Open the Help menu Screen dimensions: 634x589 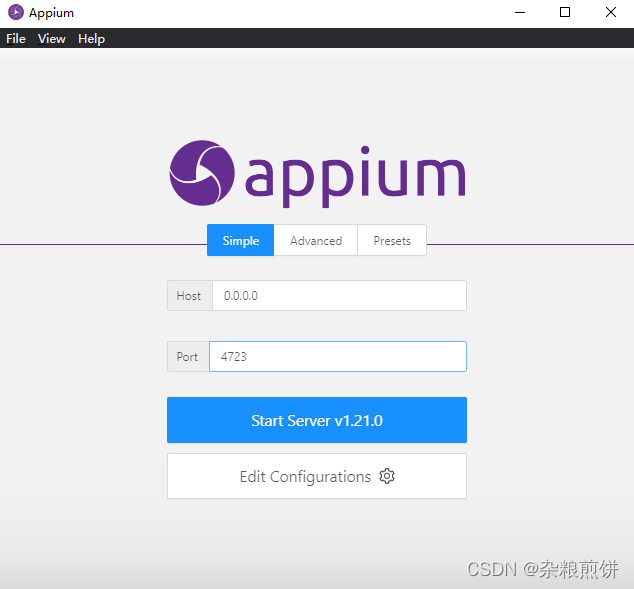point(91,39)
